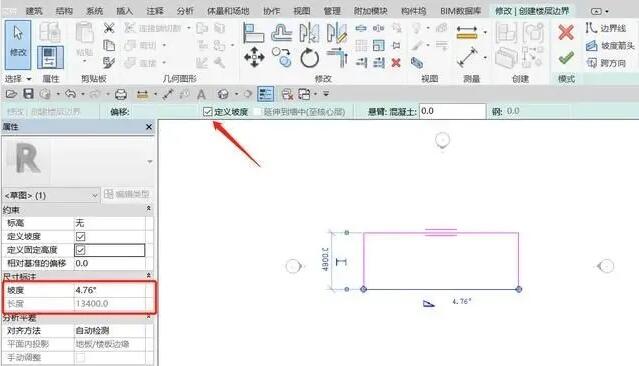This screenshot has width=639, height=366.
Task: Select the 坡度箭头 draw option
Action: (610, 46)
